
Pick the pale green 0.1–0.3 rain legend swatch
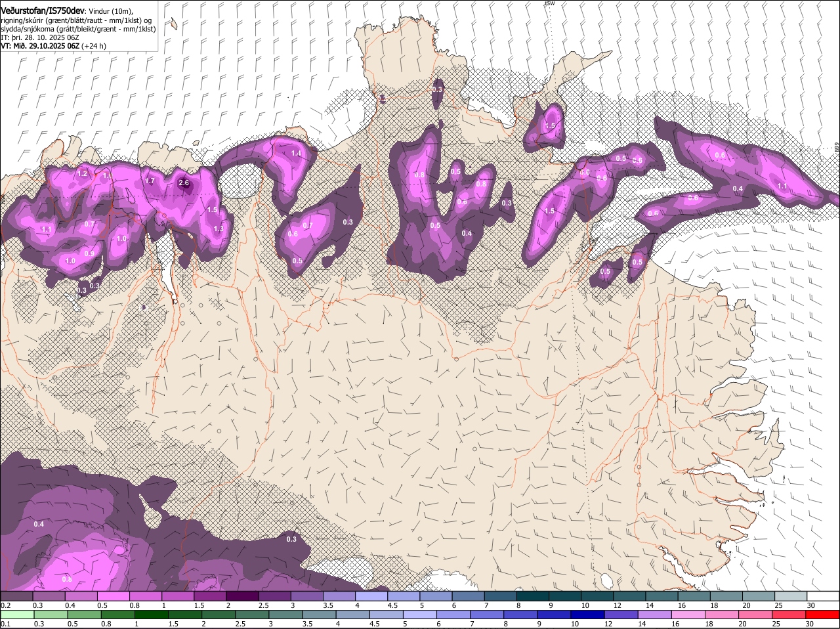tap(16, 615)
